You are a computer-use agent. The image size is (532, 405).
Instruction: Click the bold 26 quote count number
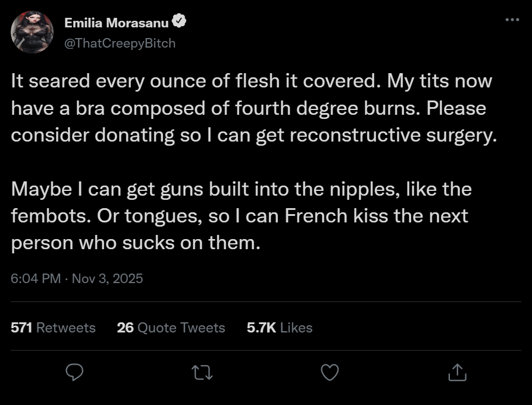tap(125, 328)
